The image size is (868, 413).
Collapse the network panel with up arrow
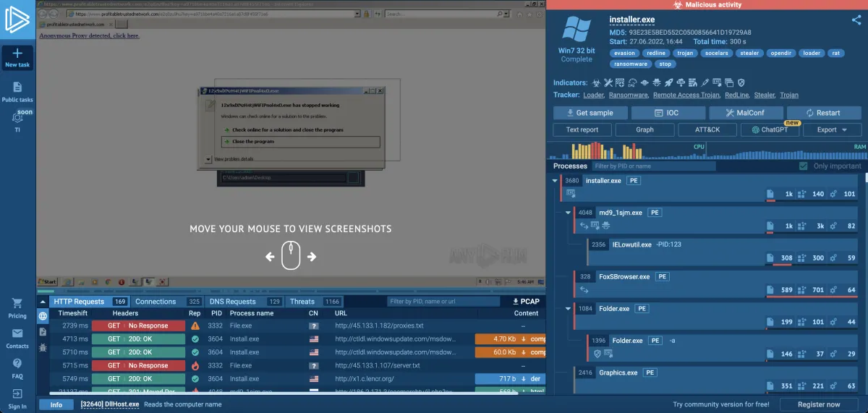click(43, 302)
